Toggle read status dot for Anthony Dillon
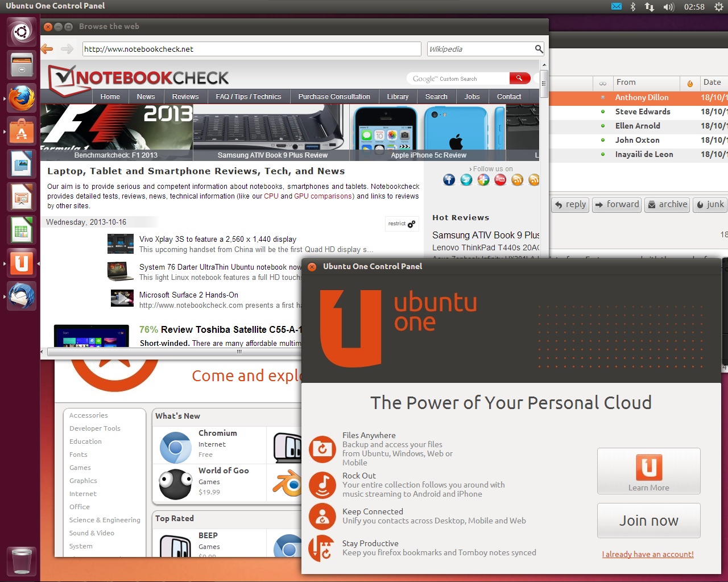Image resolution: width=728 pixels, height=582 pixels. click(603, 98)
